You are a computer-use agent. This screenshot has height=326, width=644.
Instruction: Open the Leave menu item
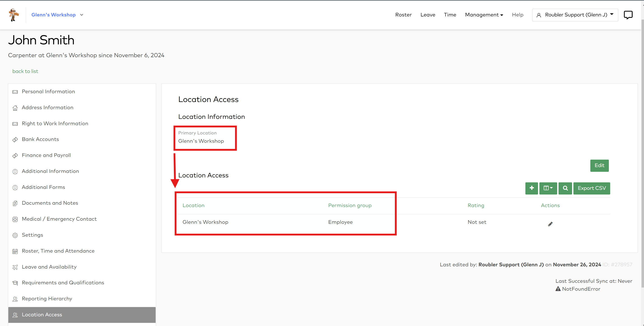(x=428, y=15)
